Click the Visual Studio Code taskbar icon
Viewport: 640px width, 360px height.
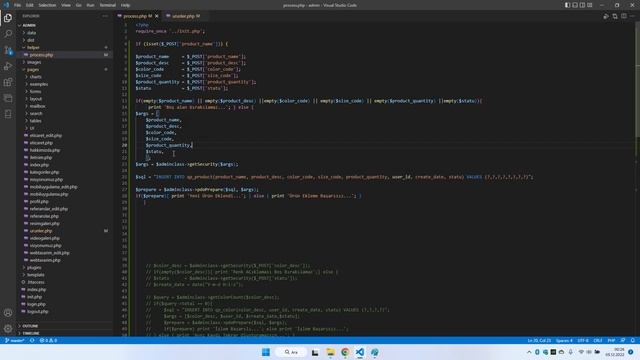pyautogui.click(x=360, y=352)
